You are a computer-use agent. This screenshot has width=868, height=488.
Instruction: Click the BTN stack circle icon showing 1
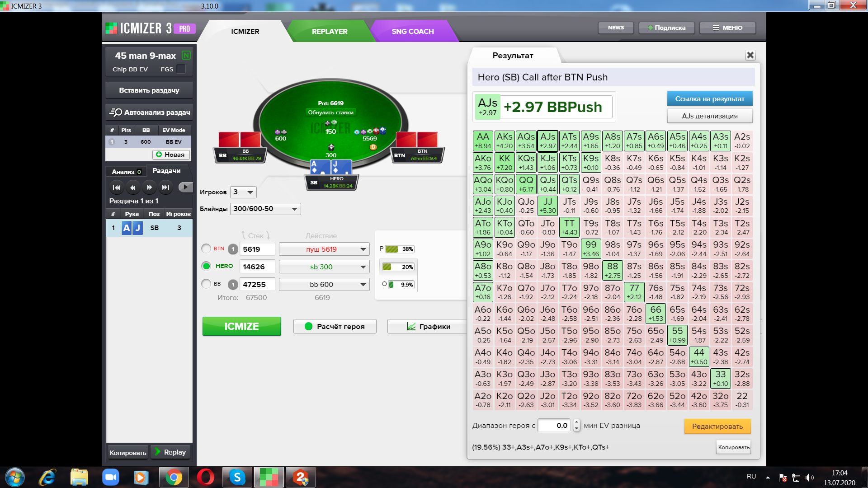pos(233,249)
